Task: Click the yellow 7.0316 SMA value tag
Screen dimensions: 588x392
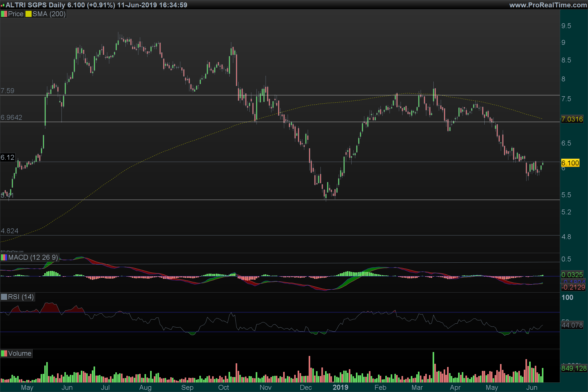Action: pos(572,119)
